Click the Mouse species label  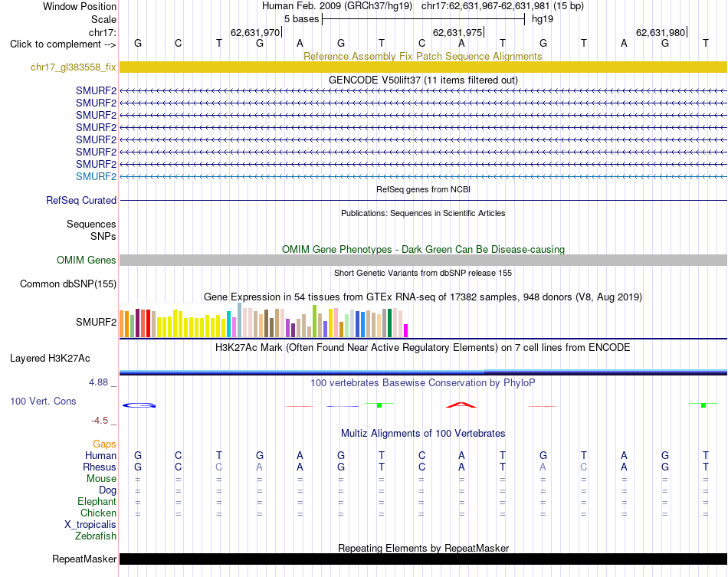click(x=101, y=479)
